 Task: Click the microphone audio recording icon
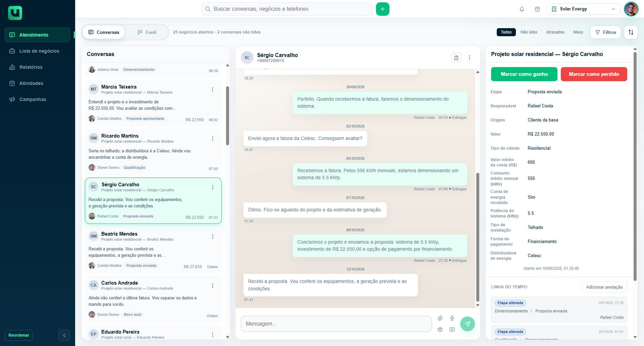point(452,318)
